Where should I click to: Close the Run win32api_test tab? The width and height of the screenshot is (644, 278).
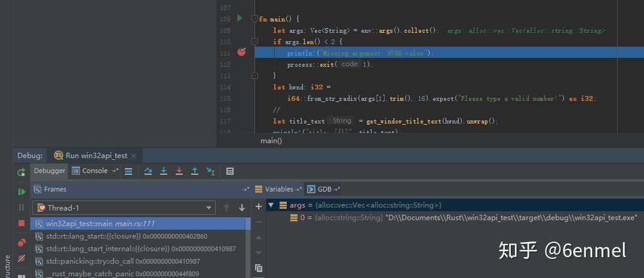(x=133, y=156)
